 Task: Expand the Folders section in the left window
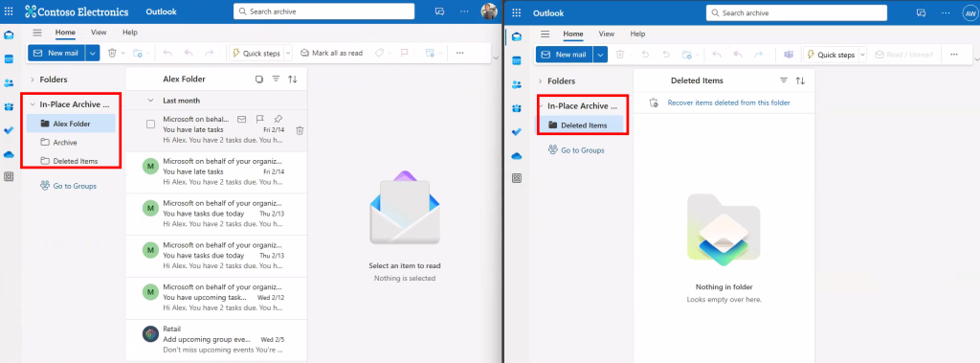(x=32, y=79)
